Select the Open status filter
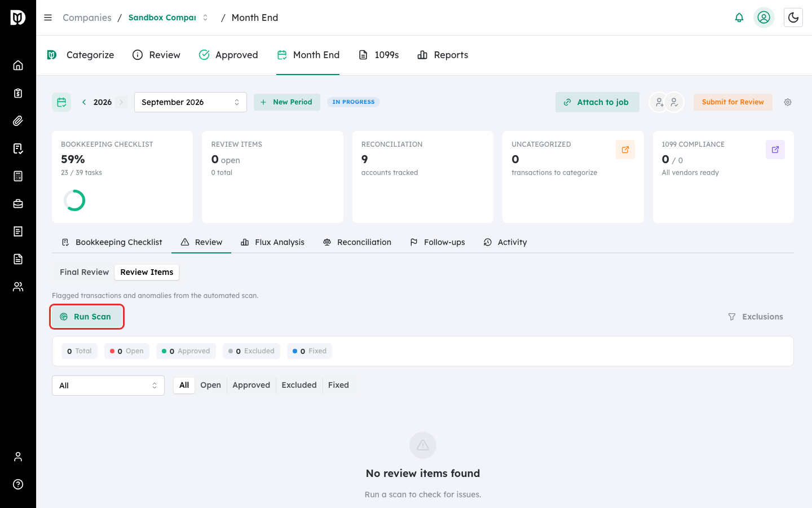 pos(211,385)
